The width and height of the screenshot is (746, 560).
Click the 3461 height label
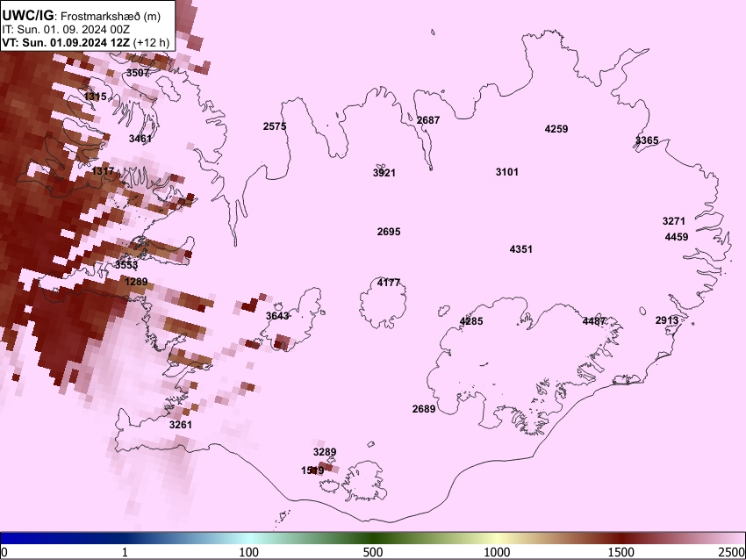click(140, 139)
